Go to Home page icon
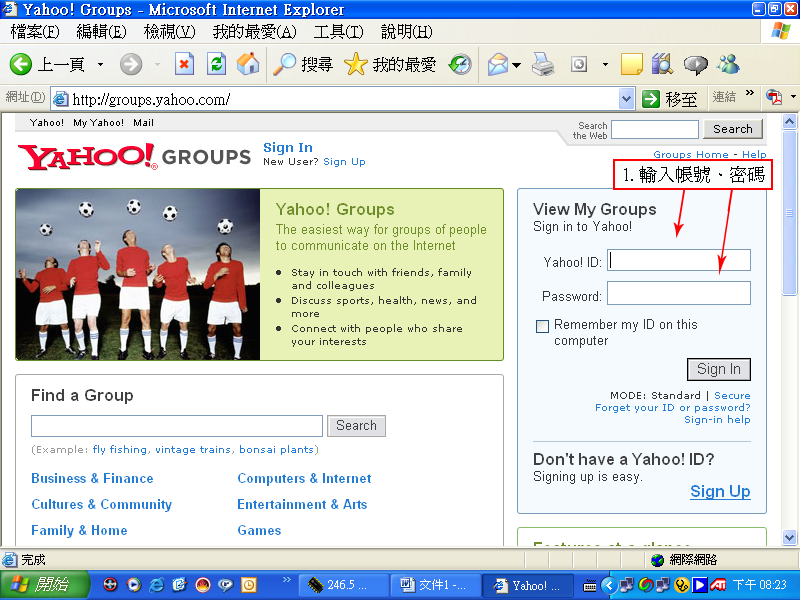The height and width of the screenshot is (600, 800). (248, 65)
